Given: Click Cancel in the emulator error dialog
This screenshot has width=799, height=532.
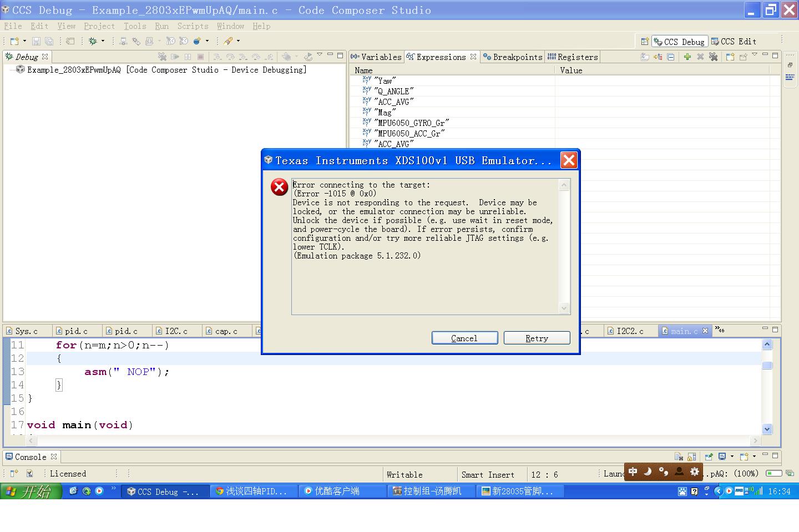Looking at the screenshot, I should coord(464,338).
